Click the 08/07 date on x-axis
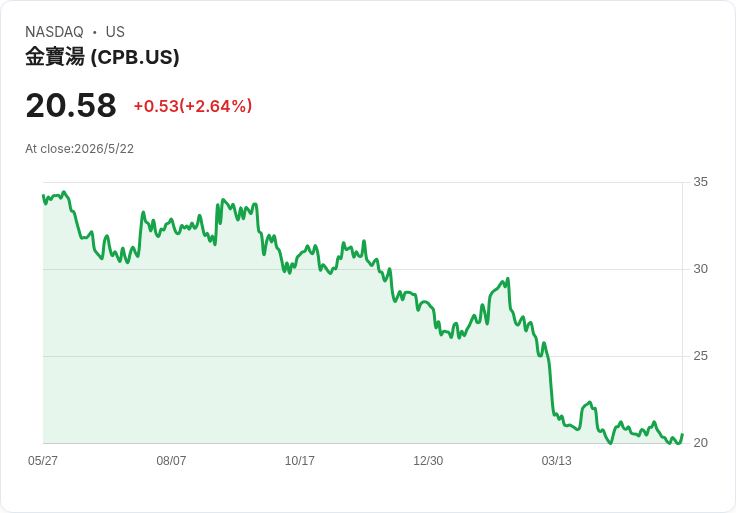The image size is (736, 513). click(171, 461)
